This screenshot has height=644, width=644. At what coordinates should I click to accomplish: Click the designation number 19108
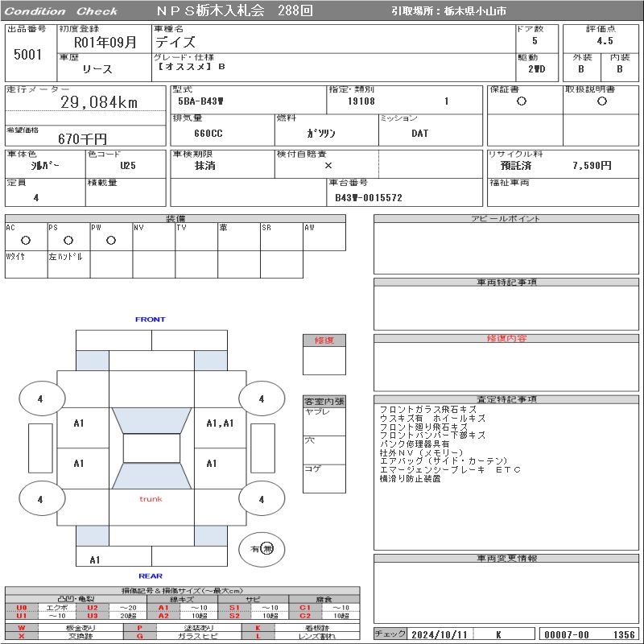pos(361,101)
